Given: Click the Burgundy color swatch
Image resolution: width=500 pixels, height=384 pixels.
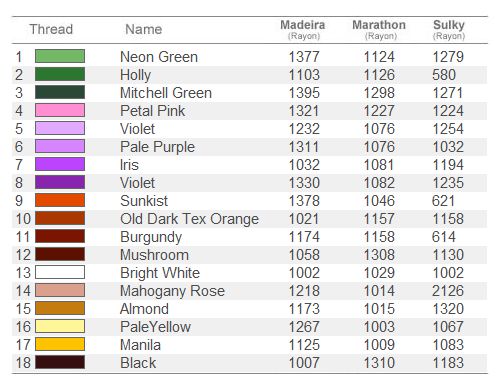Looking at the screenshot, I should click(60, 236).
